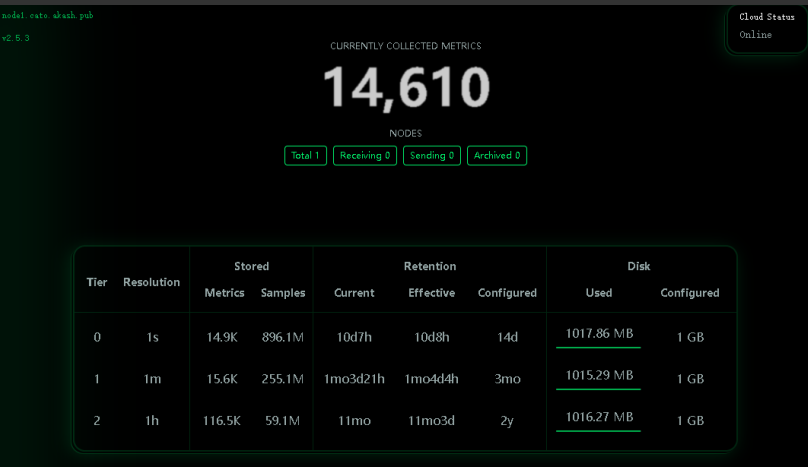Click the Tier column header
The height and width of the screenshot is (467, 808).
(x=97, y=282)
